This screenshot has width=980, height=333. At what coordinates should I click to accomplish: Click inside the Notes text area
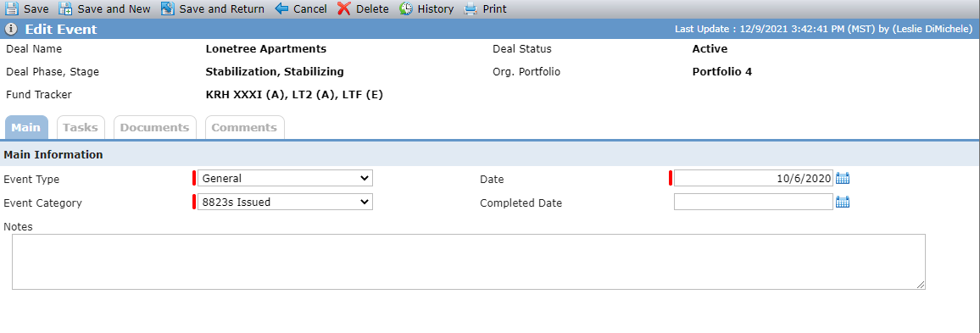(x=469, y=262)
